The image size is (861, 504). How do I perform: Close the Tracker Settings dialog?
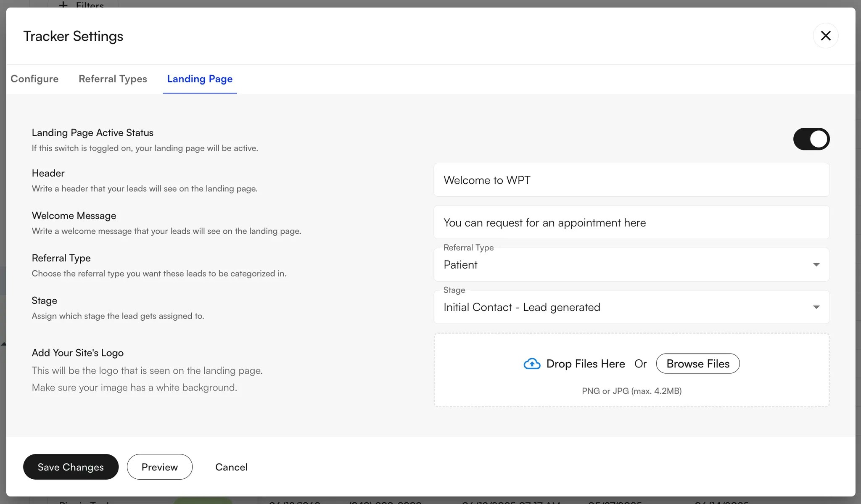[825, 36]
